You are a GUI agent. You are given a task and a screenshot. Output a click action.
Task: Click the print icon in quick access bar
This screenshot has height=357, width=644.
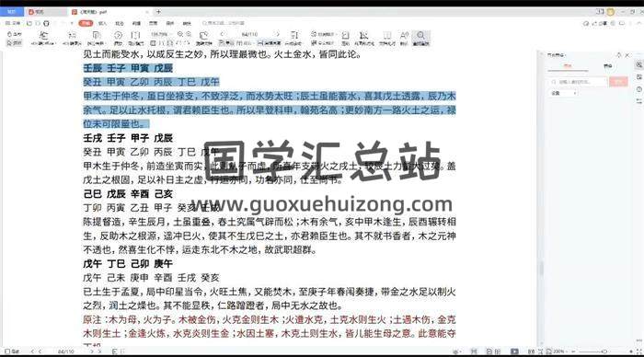(x=46, y=23)
